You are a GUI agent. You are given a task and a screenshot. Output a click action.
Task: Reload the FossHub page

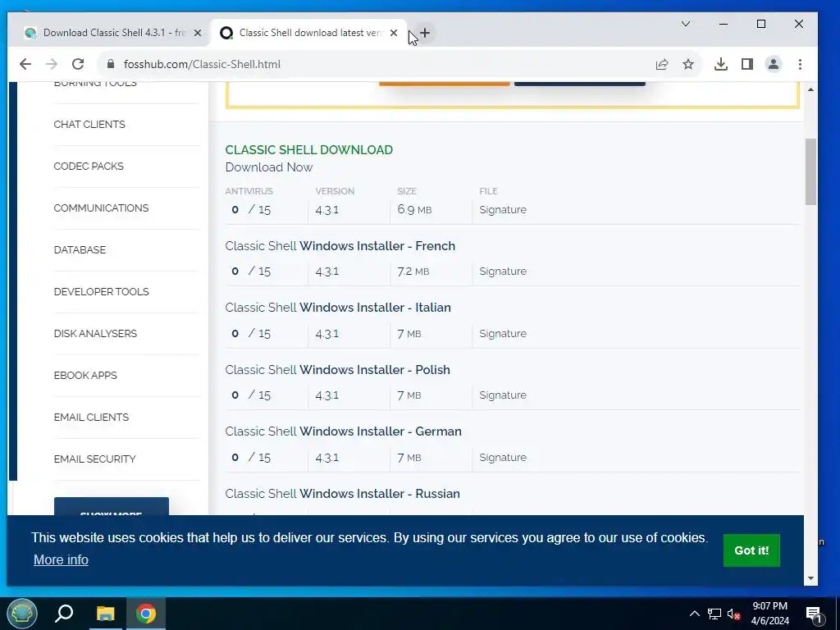pos(78,64)
